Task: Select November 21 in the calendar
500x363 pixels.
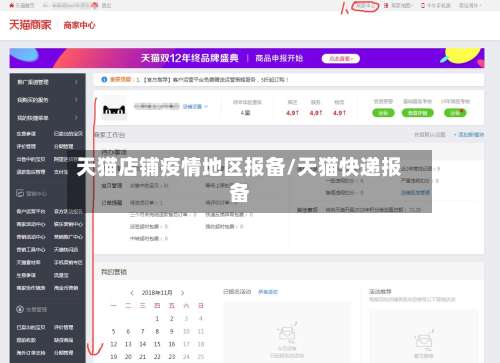Action: click(142, 357)
